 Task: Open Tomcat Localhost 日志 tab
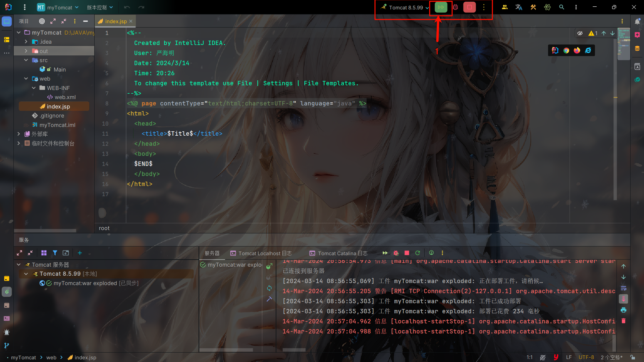click(261, 253)
